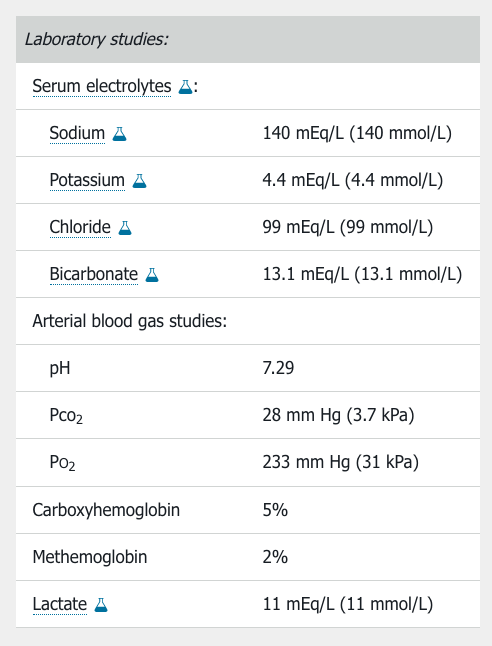Click the flask icon next to Chloride
Screen dimensions: 492x646
click(x=125, y=228)
